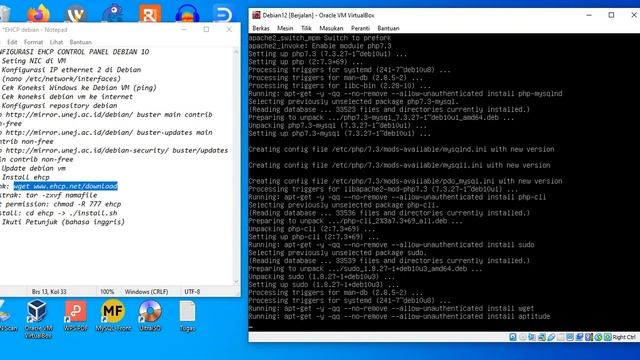
Task: Click VirtualBox network adapter status icon
Action: pyautogui.click(x=542, y=337)
